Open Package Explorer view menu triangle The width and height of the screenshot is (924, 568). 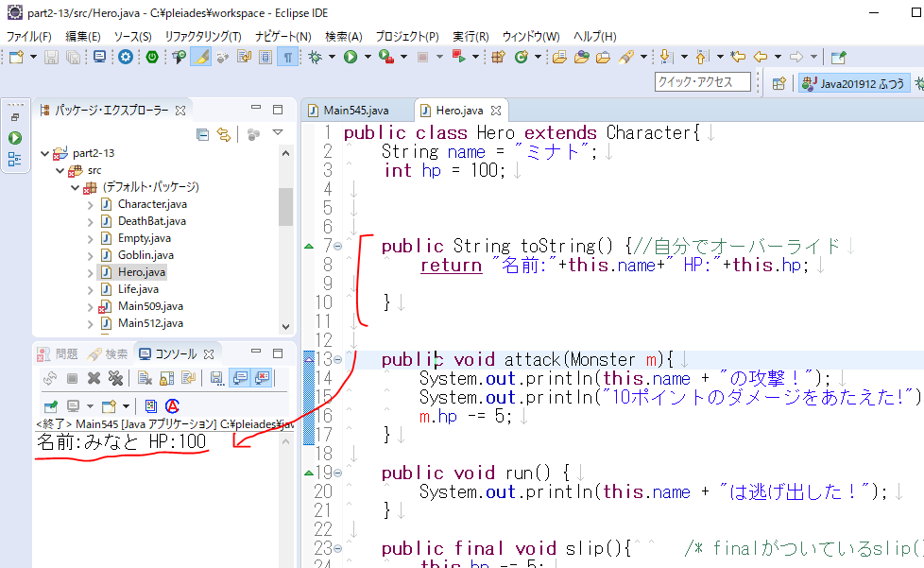(x=278, y=132)
